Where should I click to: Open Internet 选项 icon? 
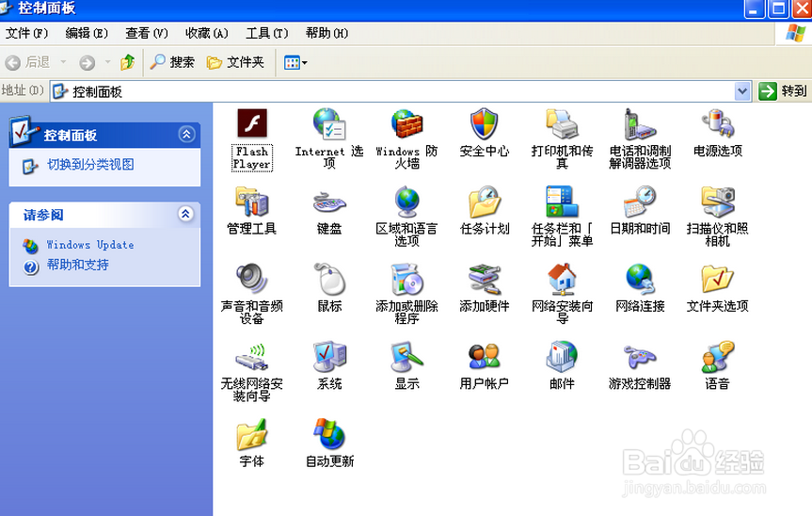point(329,123)
